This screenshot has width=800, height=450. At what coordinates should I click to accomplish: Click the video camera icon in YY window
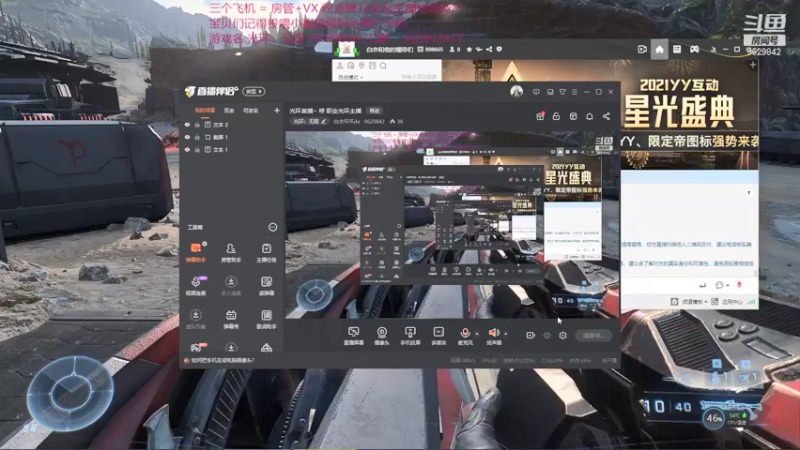[642, 49]
